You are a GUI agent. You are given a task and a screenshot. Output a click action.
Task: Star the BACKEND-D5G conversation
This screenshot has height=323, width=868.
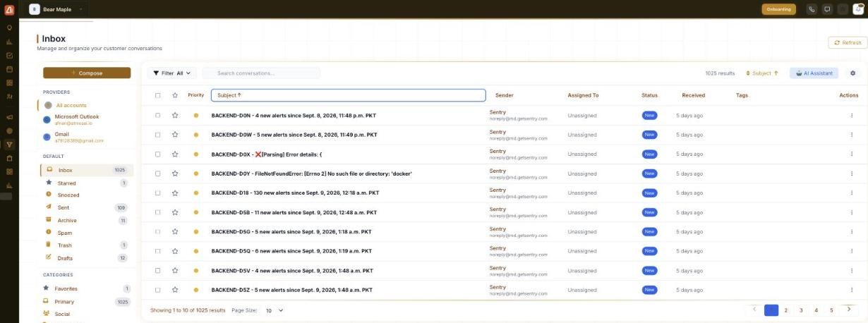(175, 231)
